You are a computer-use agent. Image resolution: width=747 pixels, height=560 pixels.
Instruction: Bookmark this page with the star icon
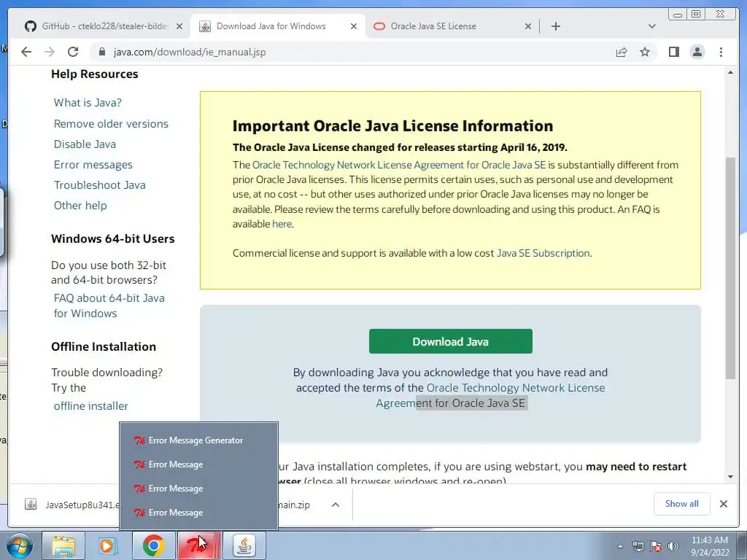coord(645,52)
